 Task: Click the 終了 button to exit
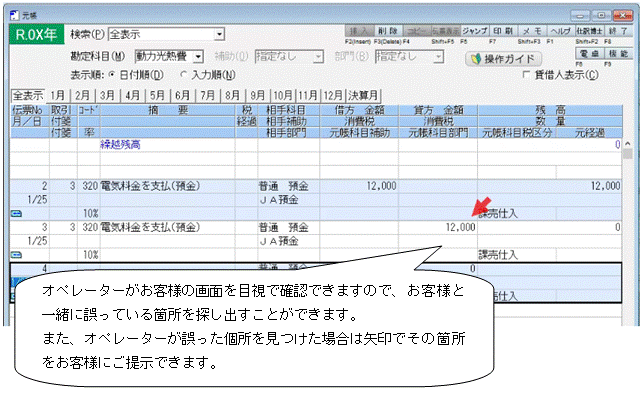pyautogui.click(x=618, y=31)
